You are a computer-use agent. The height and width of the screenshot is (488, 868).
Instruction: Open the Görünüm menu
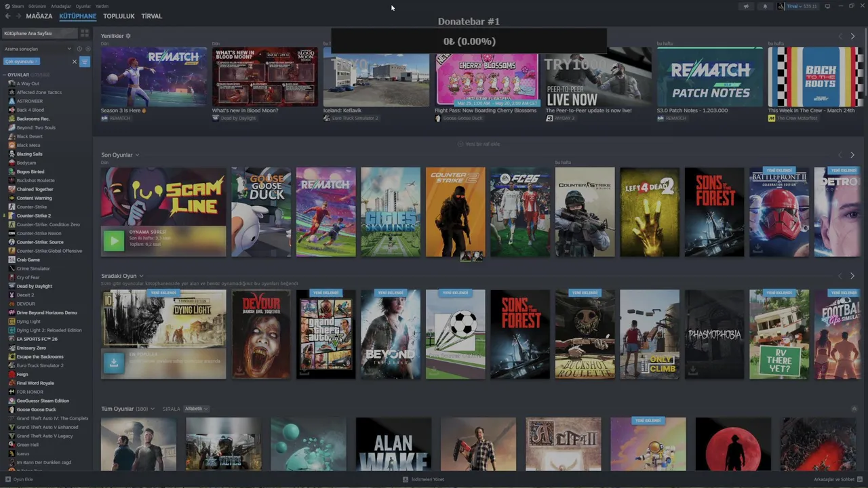coord(37,6)
